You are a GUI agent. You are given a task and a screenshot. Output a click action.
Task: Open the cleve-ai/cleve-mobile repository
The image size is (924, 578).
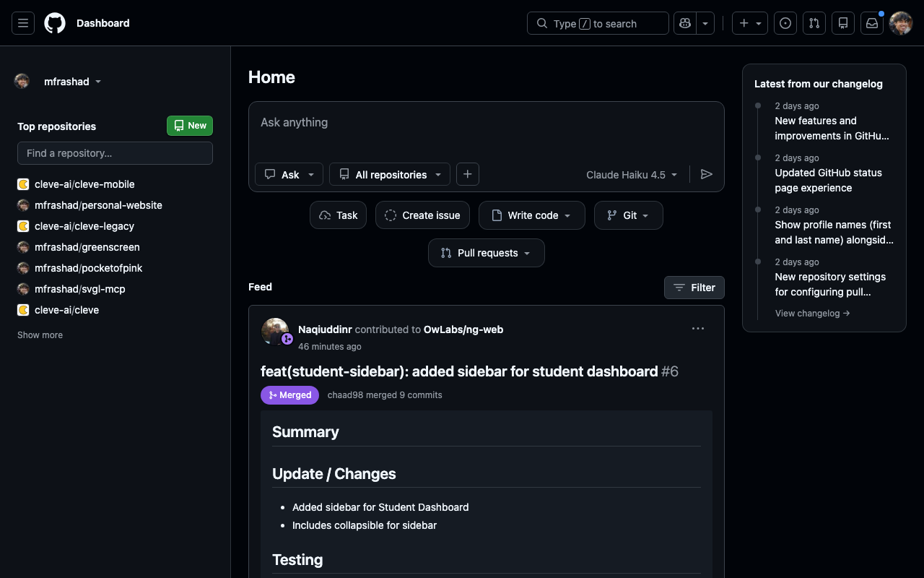click(x=84, y=184)
